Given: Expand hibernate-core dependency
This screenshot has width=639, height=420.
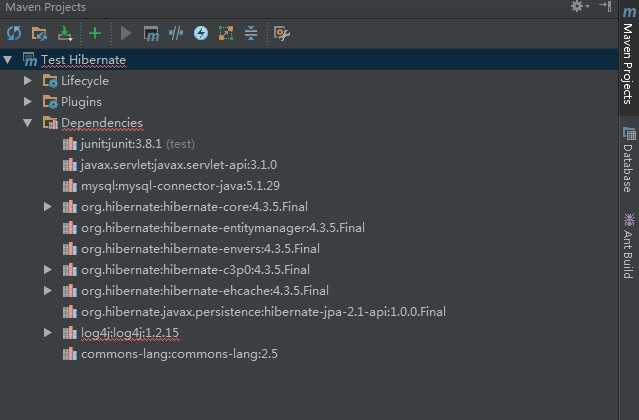Looking at the screenshot, I should (48, 207).
